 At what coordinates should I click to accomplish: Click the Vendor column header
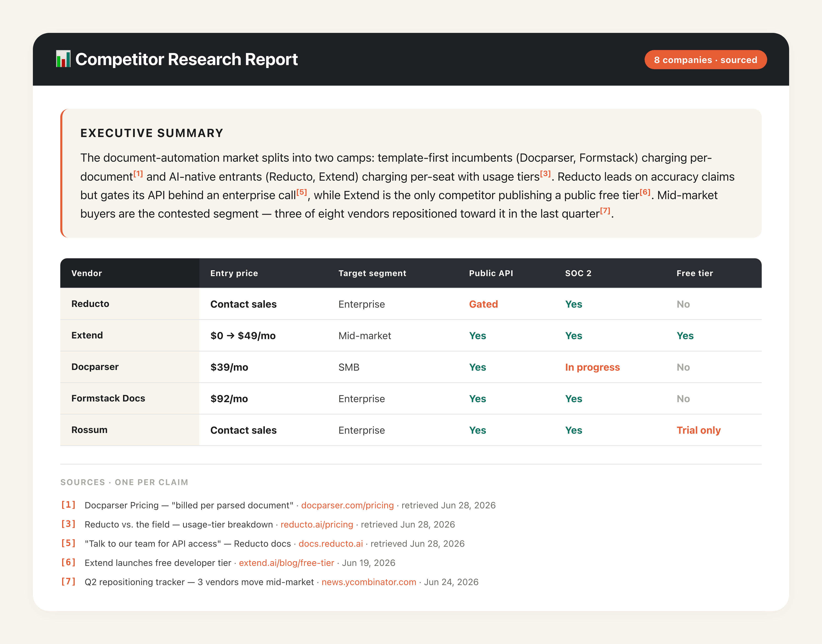tap(130, 273)
